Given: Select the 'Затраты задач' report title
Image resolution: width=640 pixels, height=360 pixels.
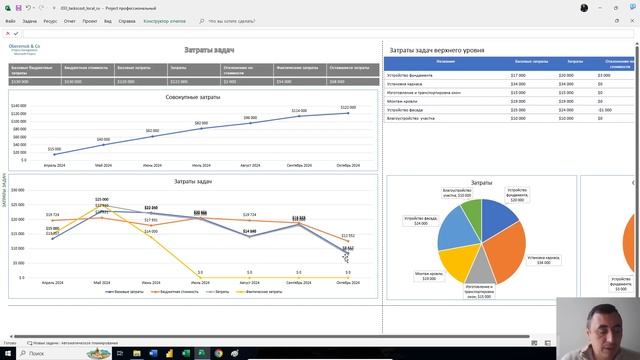Looking at the screenshot, I should pos(209,50).
